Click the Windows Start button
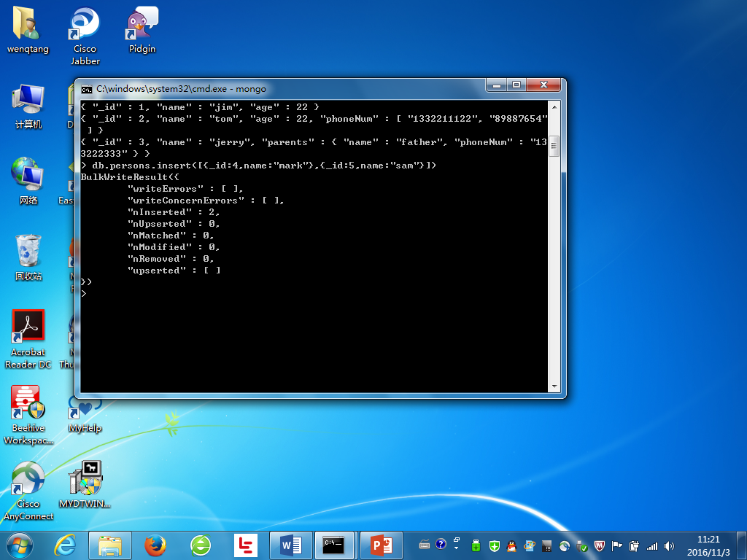The width and height of the screenshot is (747, 560). 19,545
